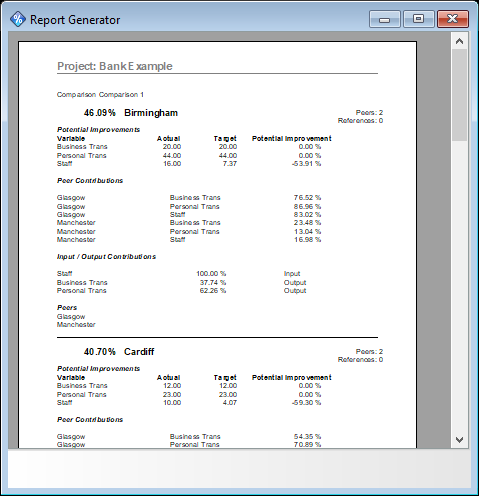Click the 'Project: Bank Example' heading
This screenshot has height=496, width=479.
coord(115,66)
